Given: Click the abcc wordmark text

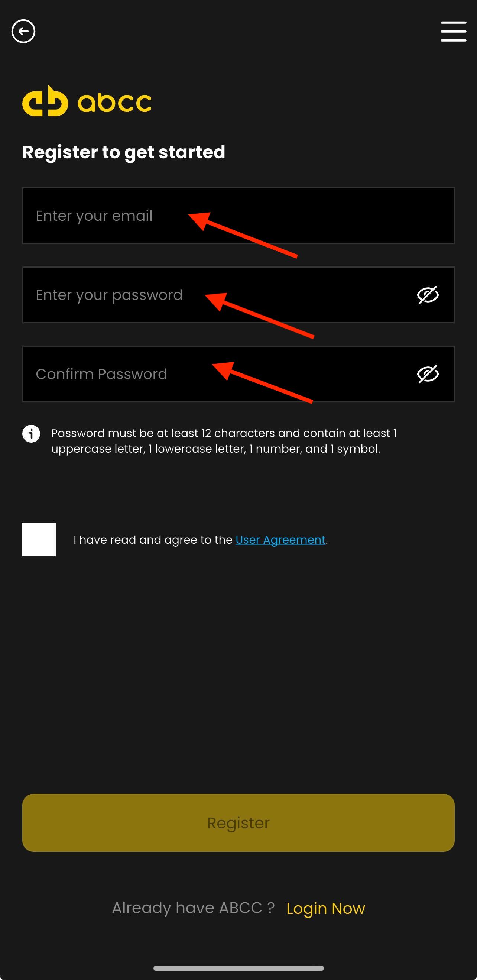Looking at the screenshot, I should coord(114,102).
